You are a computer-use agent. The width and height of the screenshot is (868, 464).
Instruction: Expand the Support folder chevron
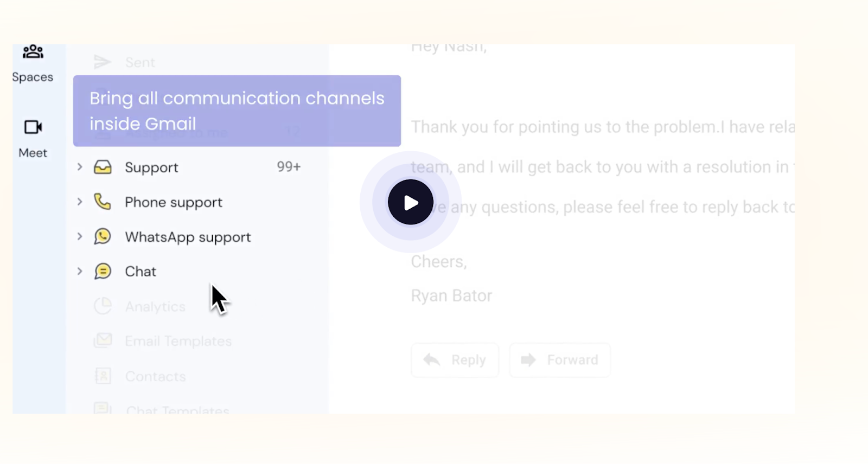pyautogui.click(x=80, y=167)
